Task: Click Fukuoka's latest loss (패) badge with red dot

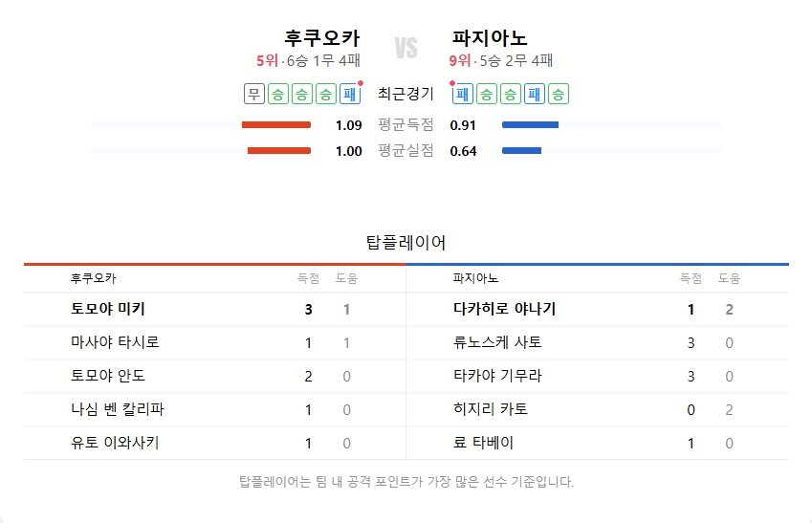Action: pyautogui.click(x=348, y=94)
